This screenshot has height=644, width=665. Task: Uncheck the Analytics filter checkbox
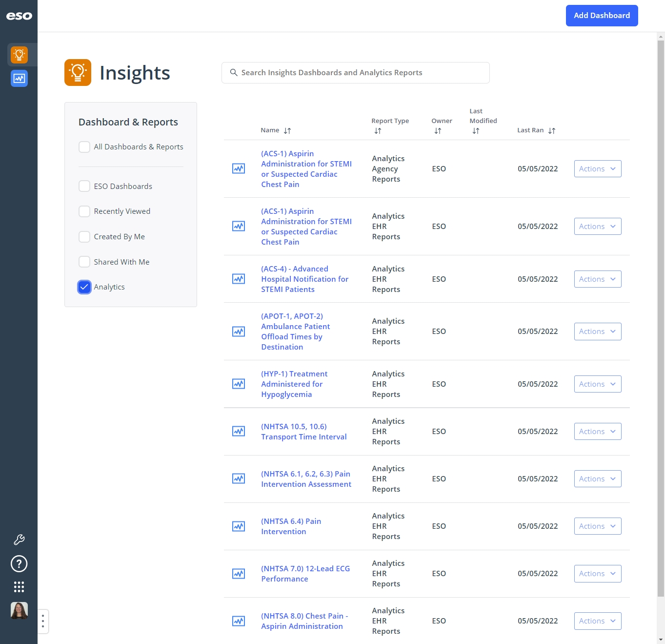click(84, 287)
